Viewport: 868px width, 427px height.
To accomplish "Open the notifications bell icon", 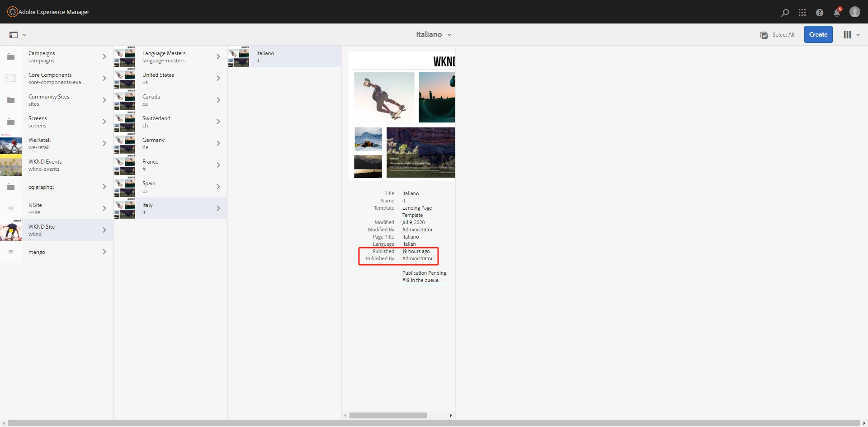I will click(836, 13).
